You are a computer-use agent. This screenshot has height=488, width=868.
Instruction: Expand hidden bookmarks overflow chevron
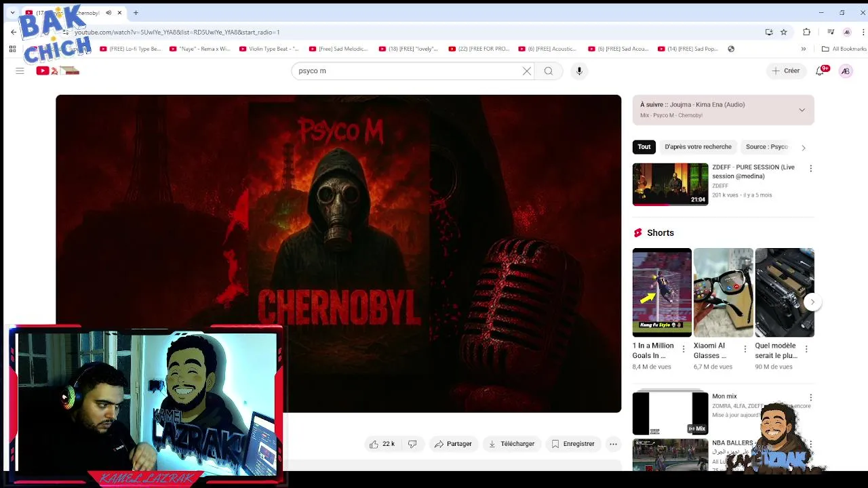point(804,49)
